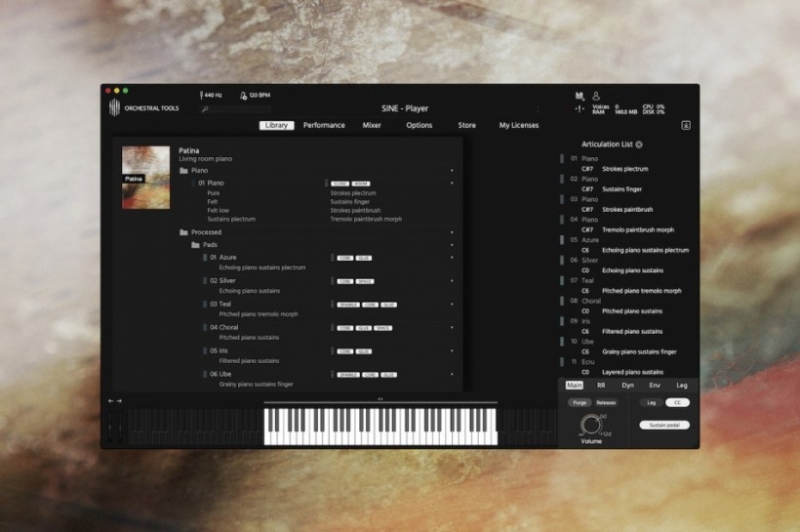Select the Leg mode pill
800x532 pixels.
652,402
